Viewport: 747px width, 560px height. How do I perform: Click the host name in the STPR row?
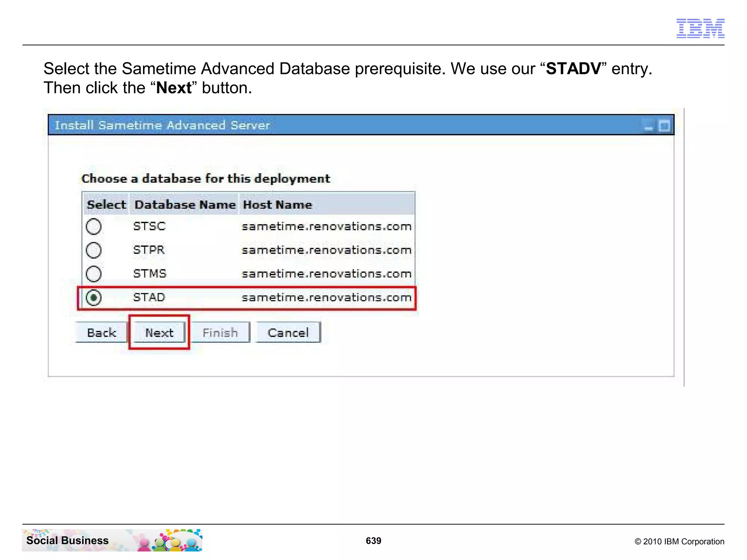pyautogui.click(x=326, y=250)
